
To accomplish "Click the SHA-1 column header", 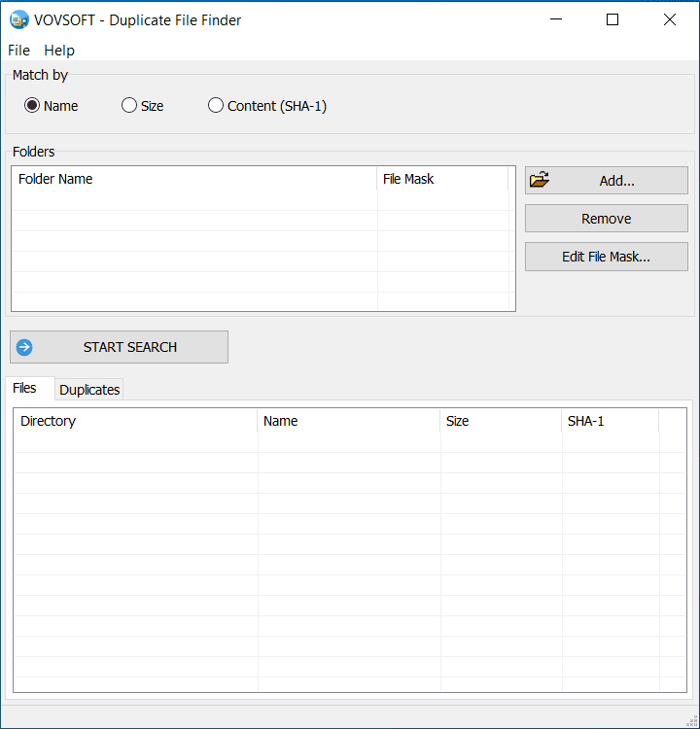I will click(x=611, y=421).
